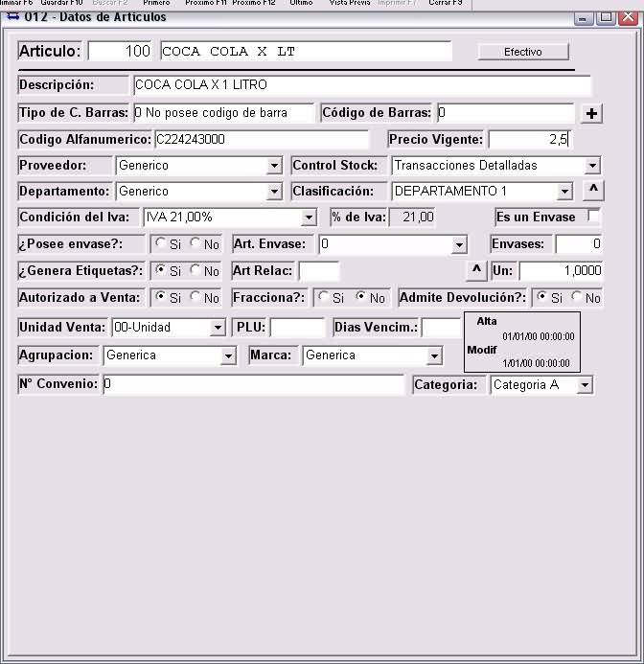Click Cerrar F9 in the toolbar
This screenshot has width=644, height=664.
tap(446, 3)
